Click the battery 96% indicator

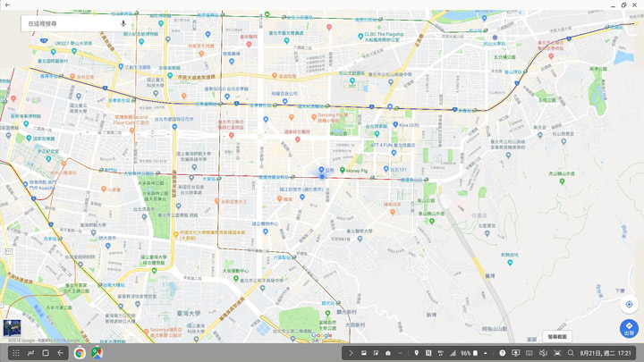(x=467, y=353)
